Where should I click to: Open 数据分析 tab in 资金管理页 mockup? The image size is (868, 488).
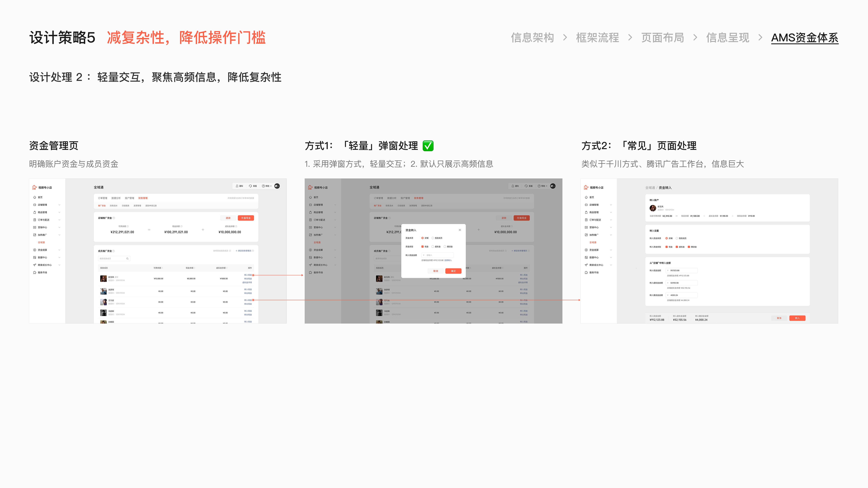pyautogui.click(x=116, y=198)
